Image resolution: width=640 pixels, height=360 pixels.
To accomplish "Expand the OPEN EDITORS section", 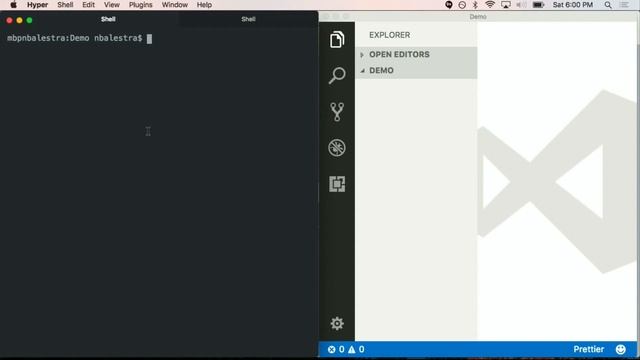I will (416, 54).
